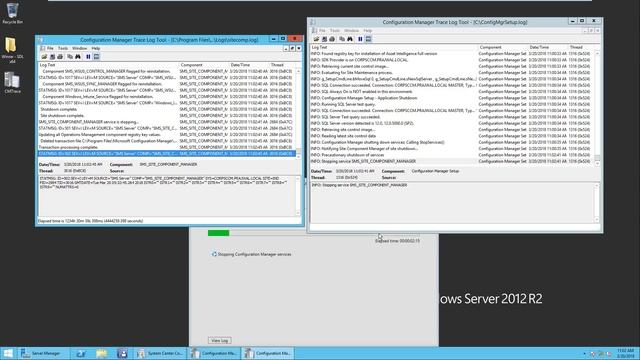Click the taskbar clock

coord(626,353)
